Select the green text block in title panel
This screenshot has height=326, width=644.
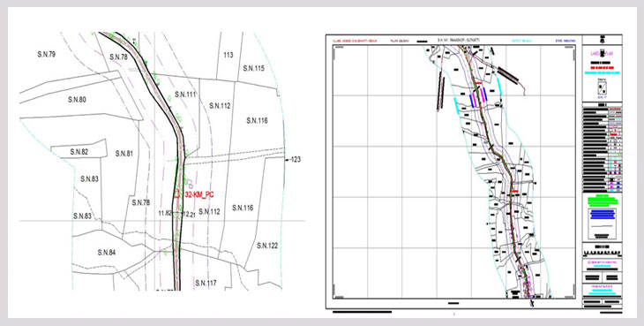603,201
